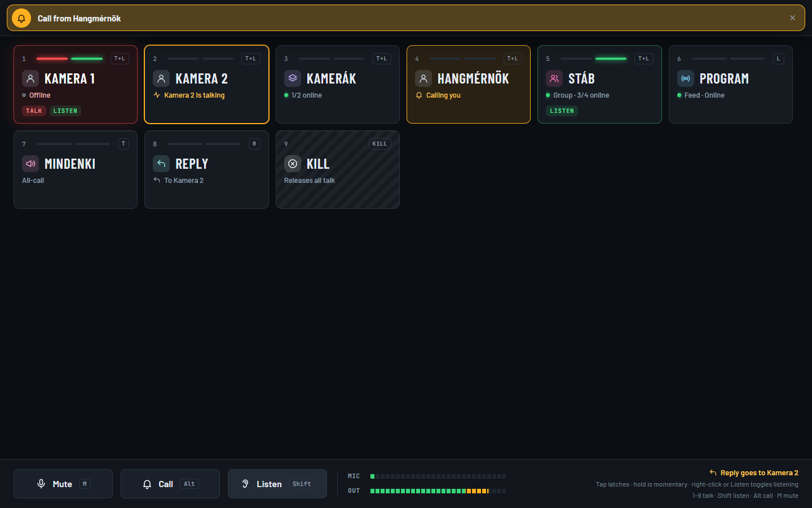The image size is (812, 508).
Task: Click the T+L badge on Kamerák
Action: (x=382, y=59)
